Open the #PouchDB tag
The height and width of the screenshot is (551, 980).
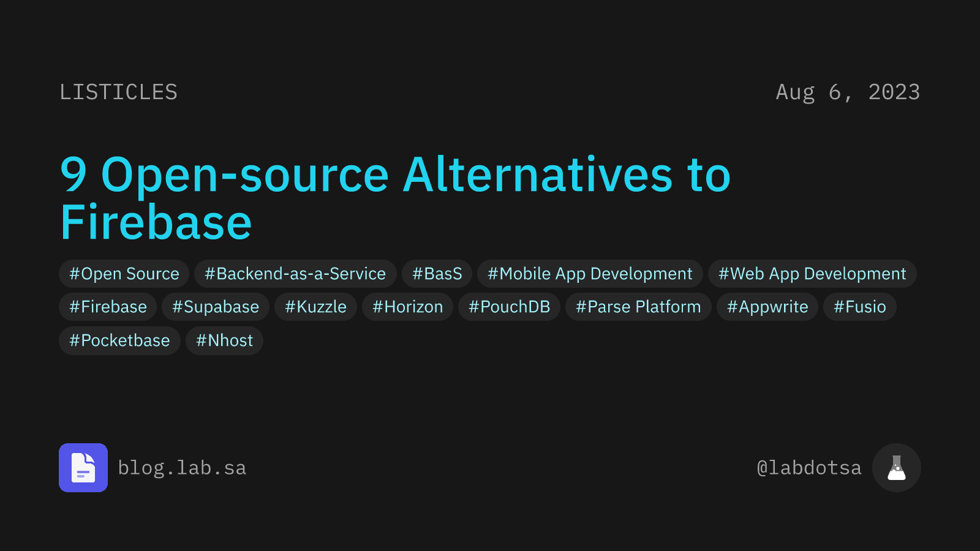[509, 307]
